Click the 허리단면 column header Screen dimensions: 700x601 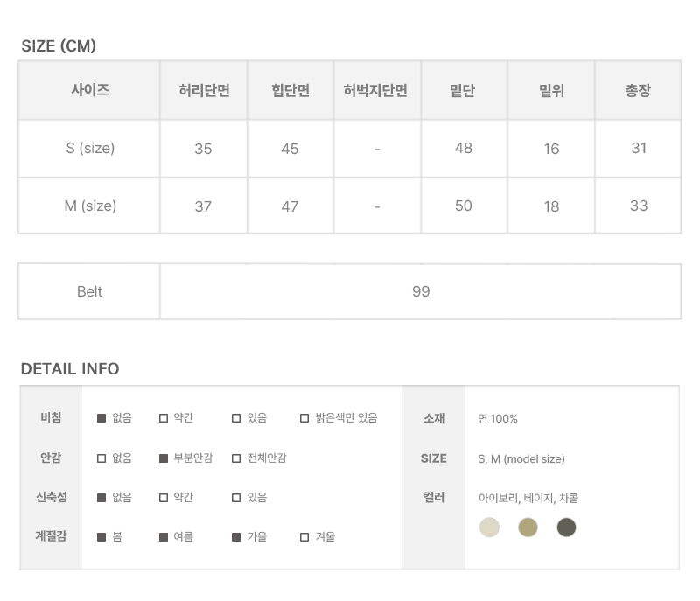pos(203,90)
